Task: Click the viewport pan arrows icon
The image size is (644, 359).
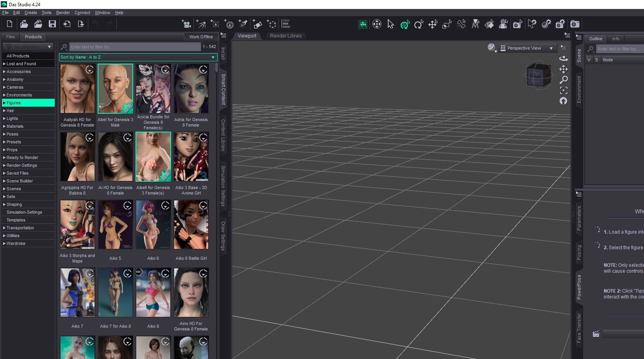Action: [564, 69]
